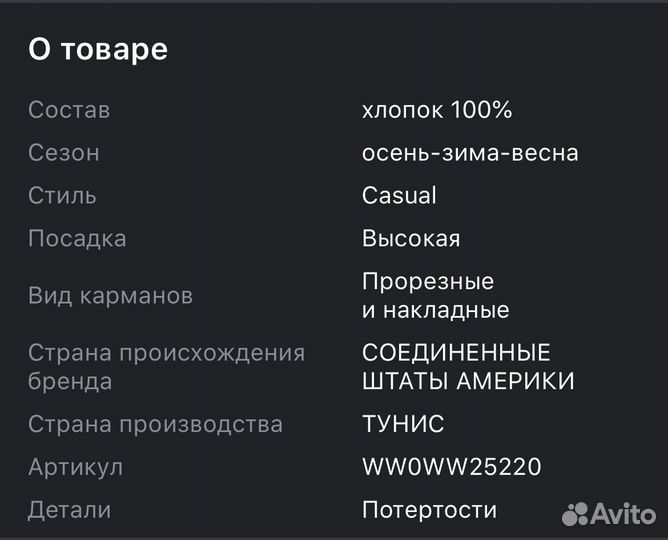Select the "Стиль" attribute label
The image size is (668, 540).
coord(62,196)
